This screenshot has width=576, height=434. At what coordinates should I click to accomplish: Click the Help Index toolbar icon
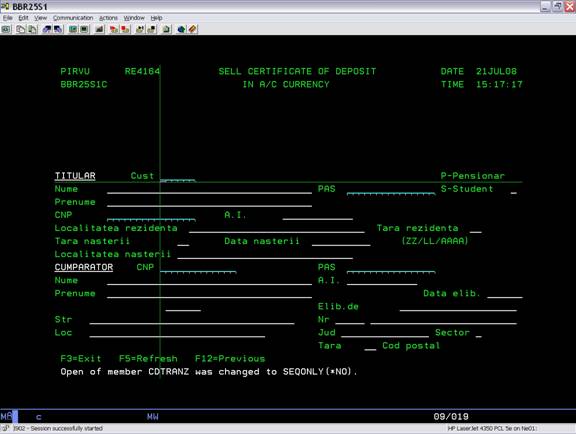tap(193, 29)
